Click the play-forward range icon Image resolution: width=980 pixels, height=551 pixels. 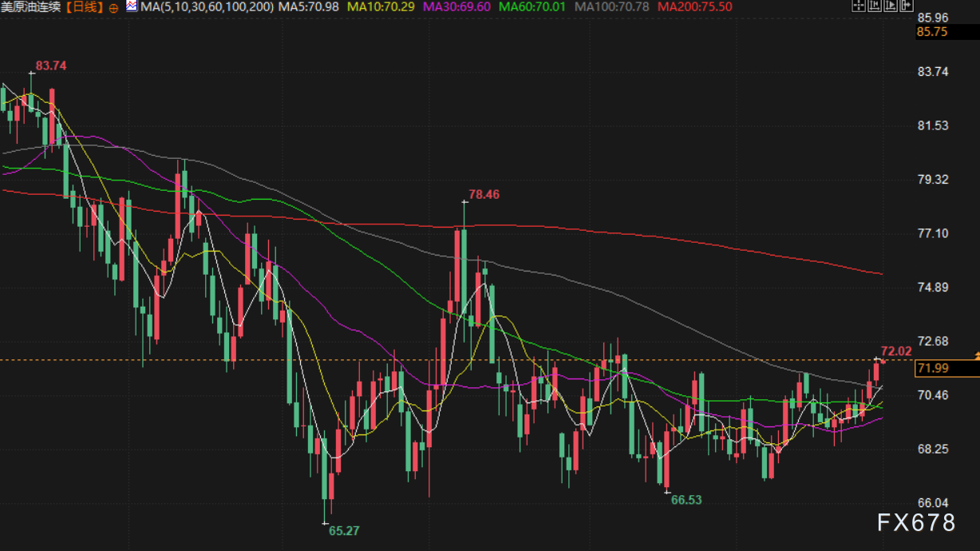(889, 6)
